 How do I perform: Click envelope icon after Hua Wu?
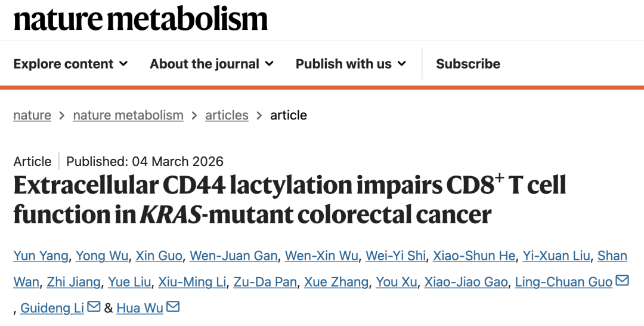point(173,307)
